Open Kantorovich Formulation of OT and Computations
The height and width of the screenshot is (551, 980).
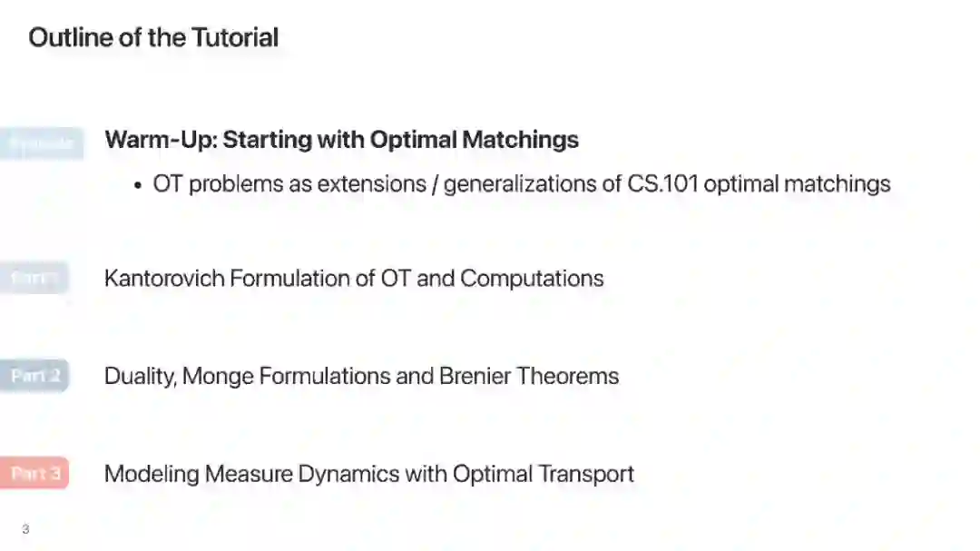(354, 278)
